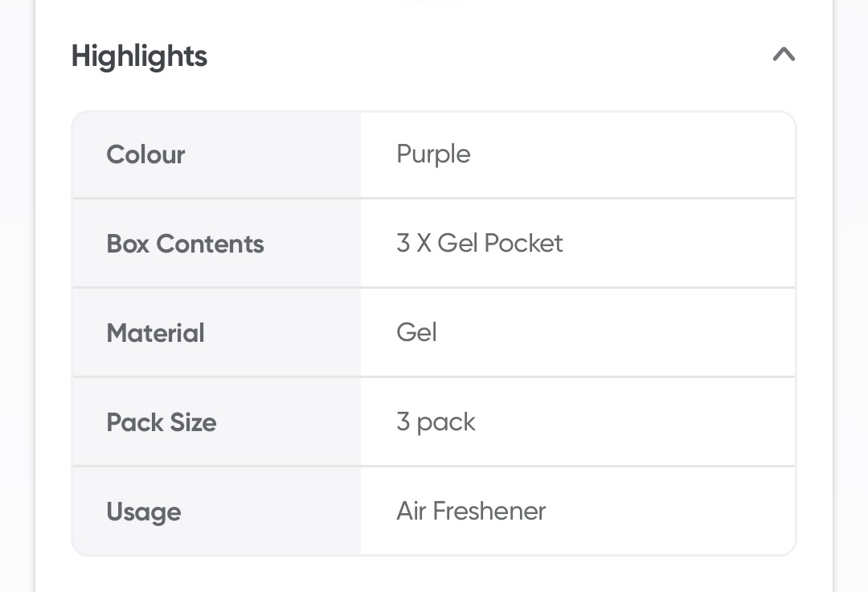Click the 3 X Gel Pocket value

pyautogui.click(x=480, y=243)
